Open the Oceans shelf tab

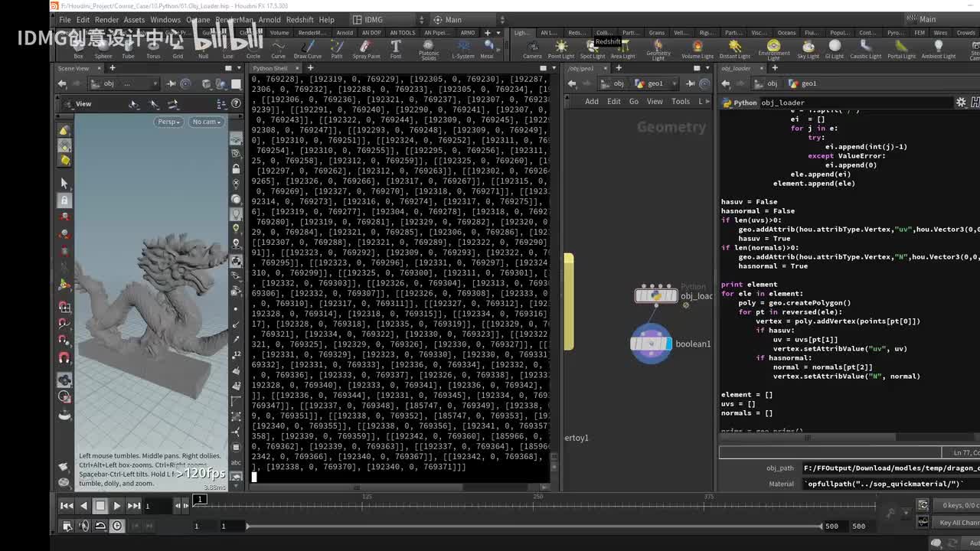click(786, 33)
